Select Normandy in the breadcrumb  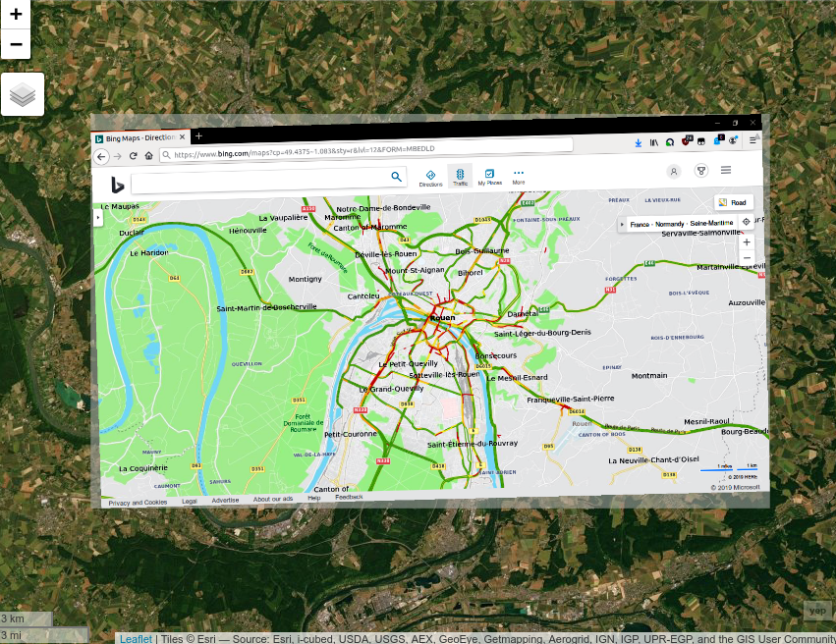[x=669, y=224]
